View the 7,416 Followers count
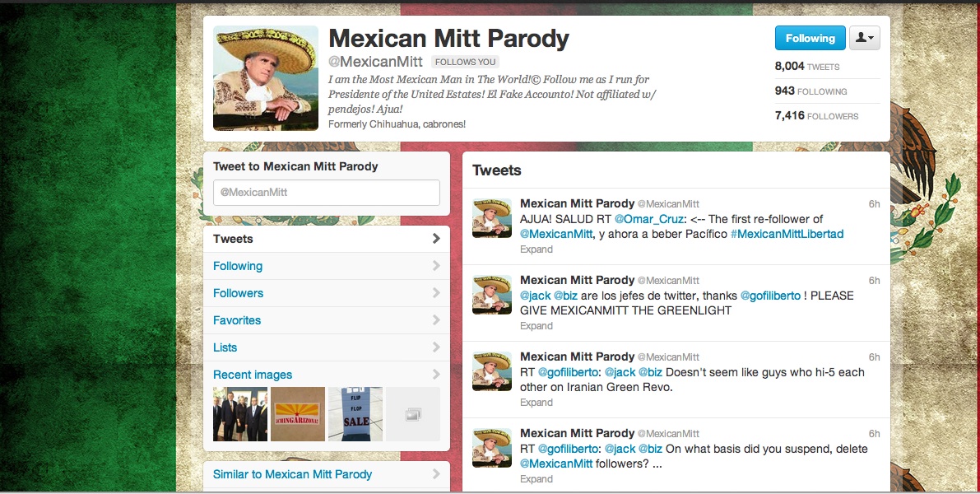The height and width of the screenshot is (494, 980). [816, 116]
